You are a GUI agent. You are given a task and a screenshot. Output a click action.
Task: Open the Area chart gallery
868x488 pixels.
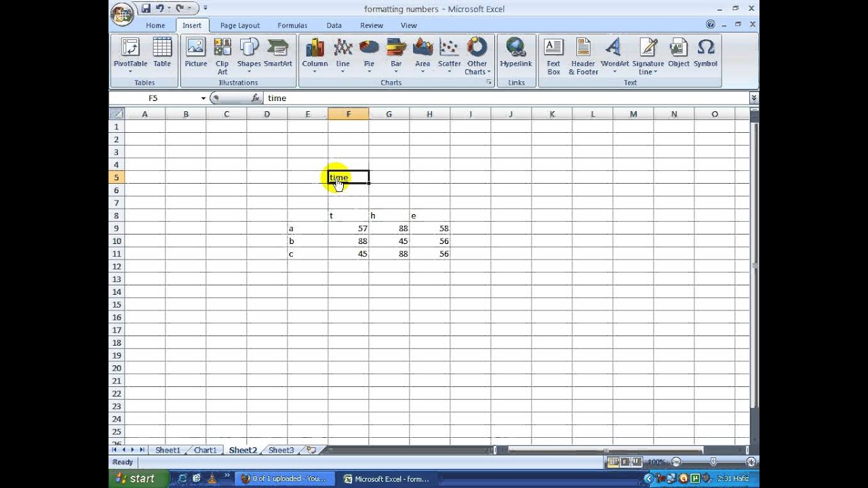click(422, 55)
